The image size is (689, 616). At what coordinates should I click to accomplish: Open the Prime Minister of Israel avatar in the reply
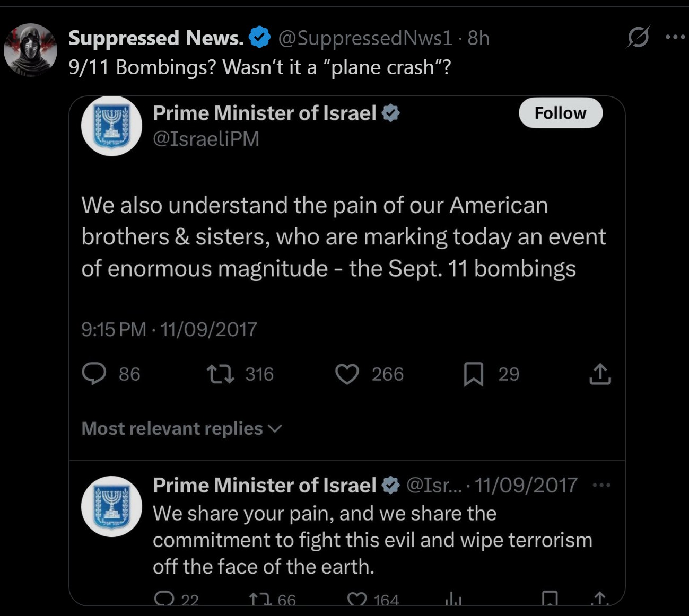tap(111, 506)
